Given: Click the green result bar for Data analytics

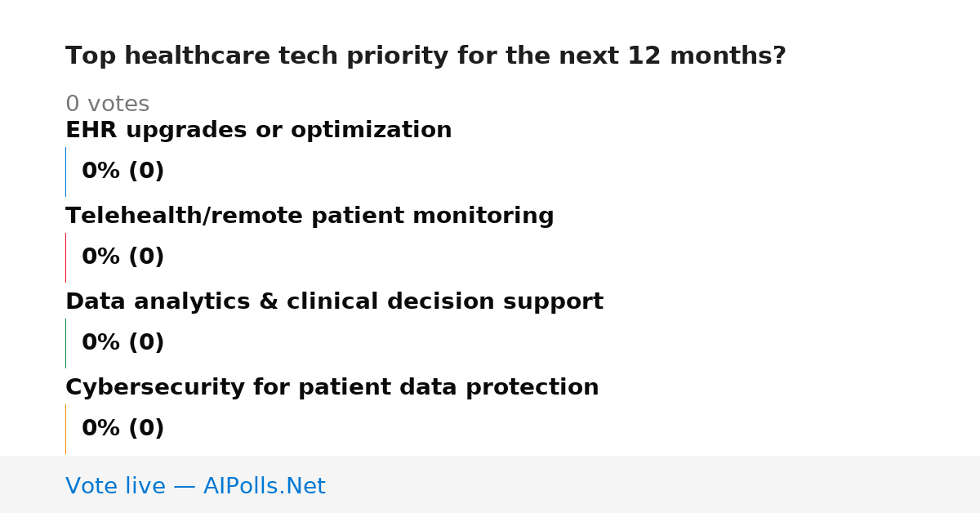Looking at the screenshot, I should (x=65, y=343).
